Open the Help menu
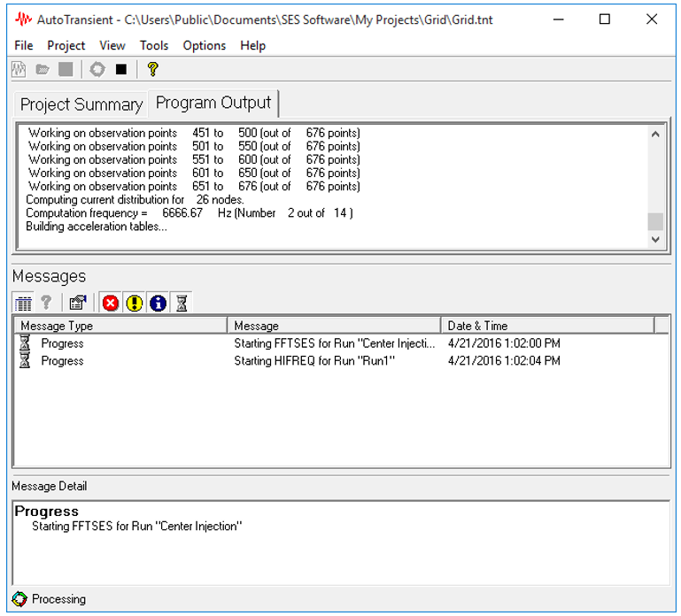681x616 pixels. coord(252,46)
